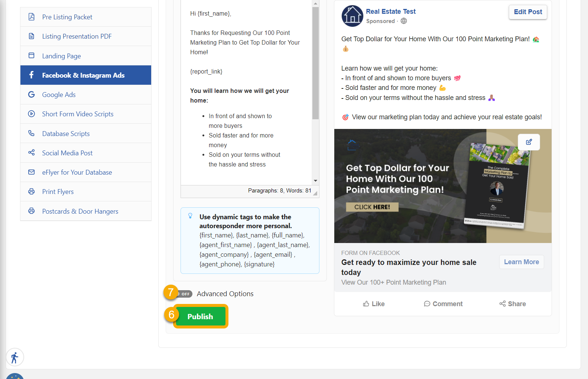Click the Real Estate Test house logo
The height and width of the screenshot is (379, 588).
point(352,16)
